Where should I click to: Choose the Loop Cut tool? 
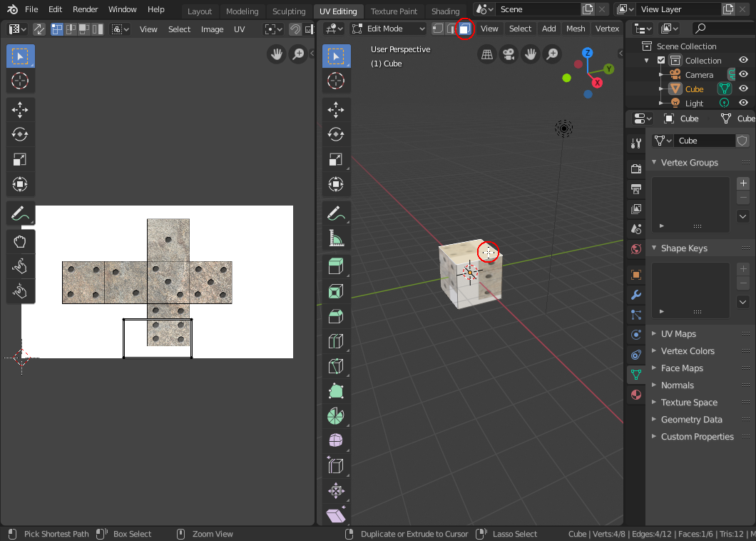(335, 341)
